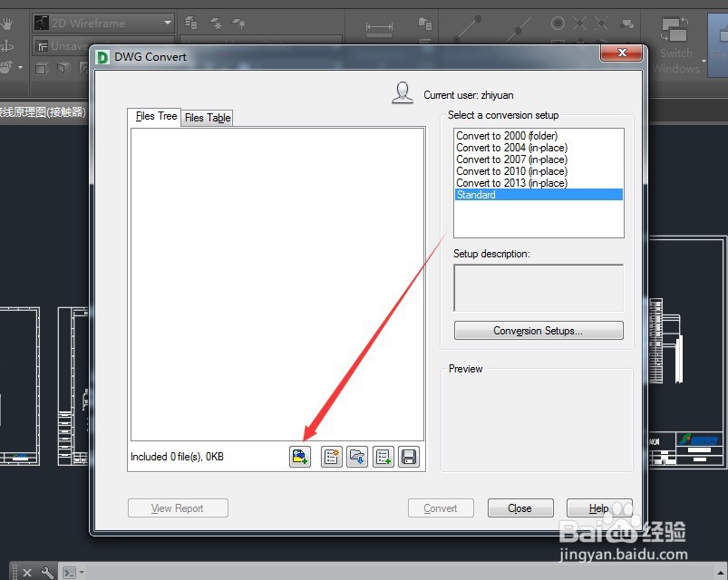This screenshot has width=728, height=580.
Task: Expand the Switch Windows dropdown arrow
Action: (704, 61)
